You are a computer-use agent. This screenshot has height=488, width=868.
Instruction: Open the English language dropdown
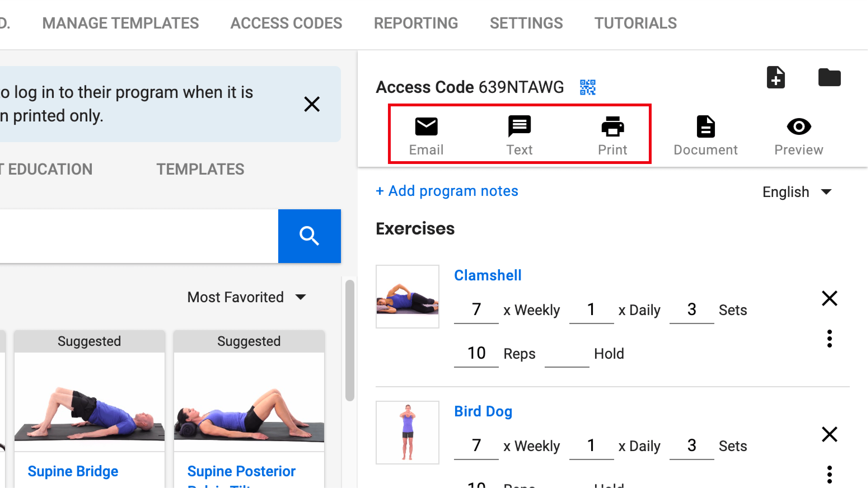tap(797, 192)
